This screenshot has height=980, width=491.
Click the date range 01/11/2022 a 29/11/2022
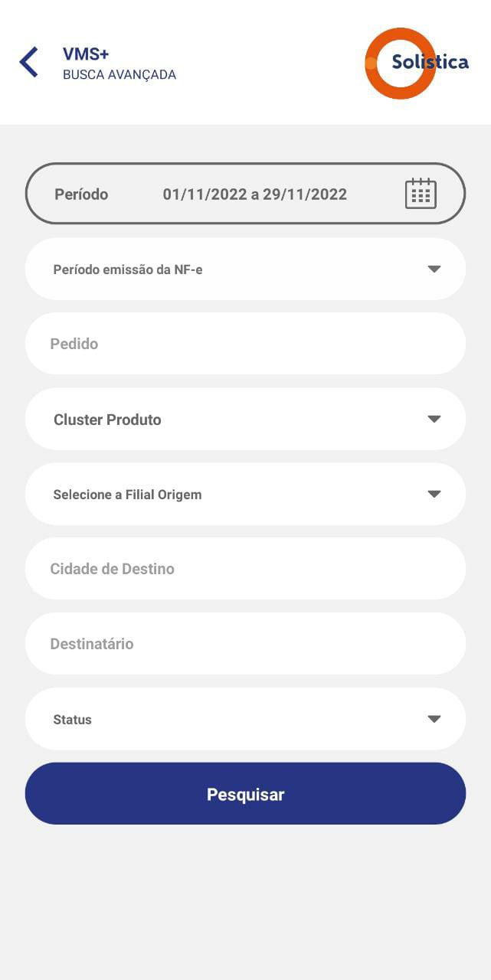click(x=254, y=194)
